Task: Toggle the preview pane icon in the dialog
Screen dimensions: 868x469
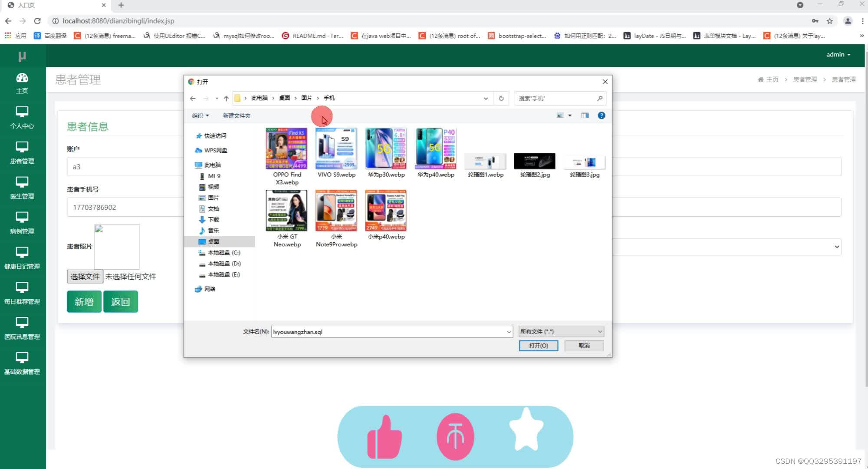Action: 585,116
